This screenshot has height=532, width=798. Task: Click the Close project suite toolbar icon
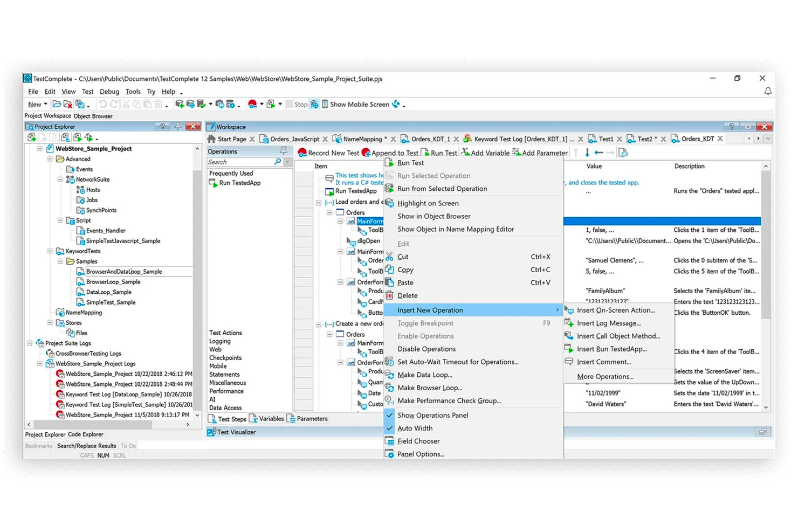(68, 104)
